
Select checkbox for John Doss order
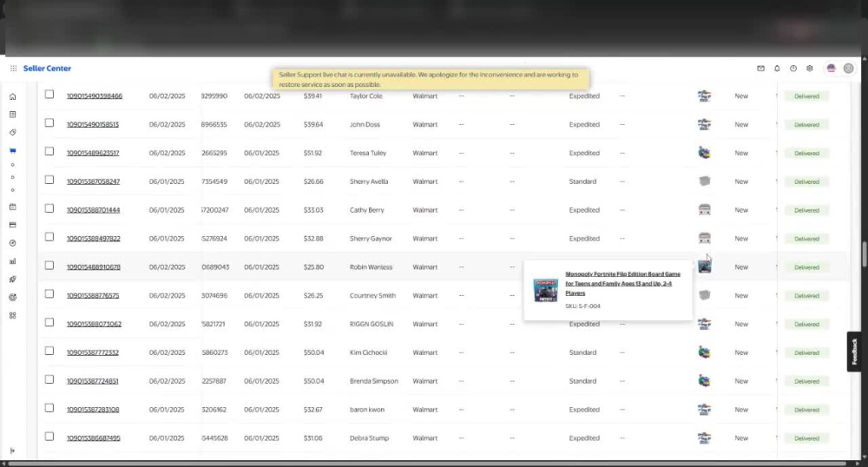click(49, 123)
